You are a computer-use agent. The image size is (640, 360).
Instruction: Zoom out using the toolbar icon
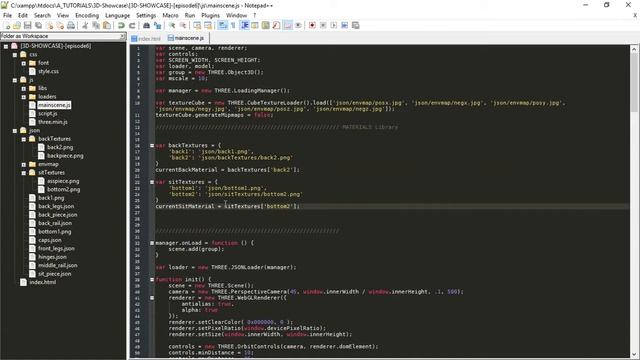[x=183, y=25]
